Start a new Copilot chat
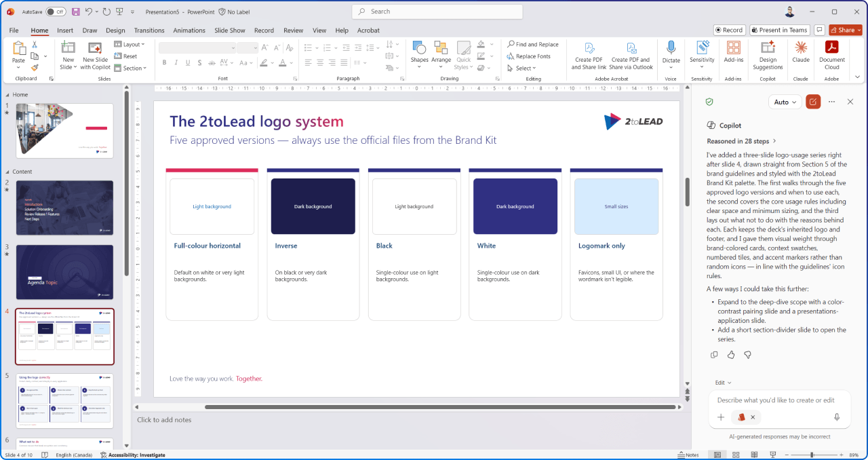 [x=813, y=102]
